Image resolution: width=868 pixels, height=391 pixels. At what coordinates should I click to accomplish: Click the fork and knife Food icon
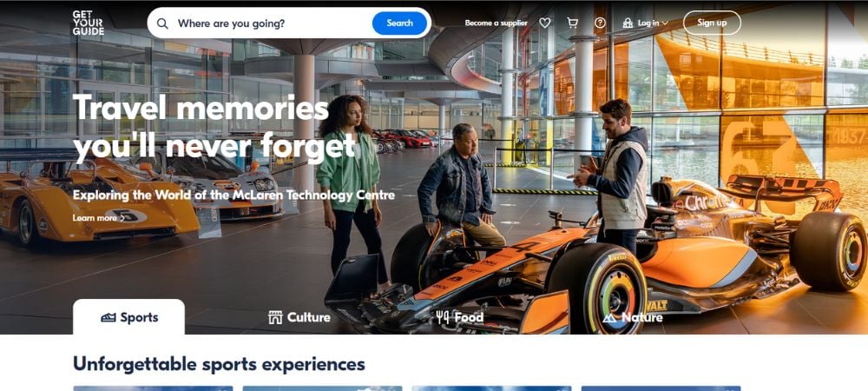point(443,317)
